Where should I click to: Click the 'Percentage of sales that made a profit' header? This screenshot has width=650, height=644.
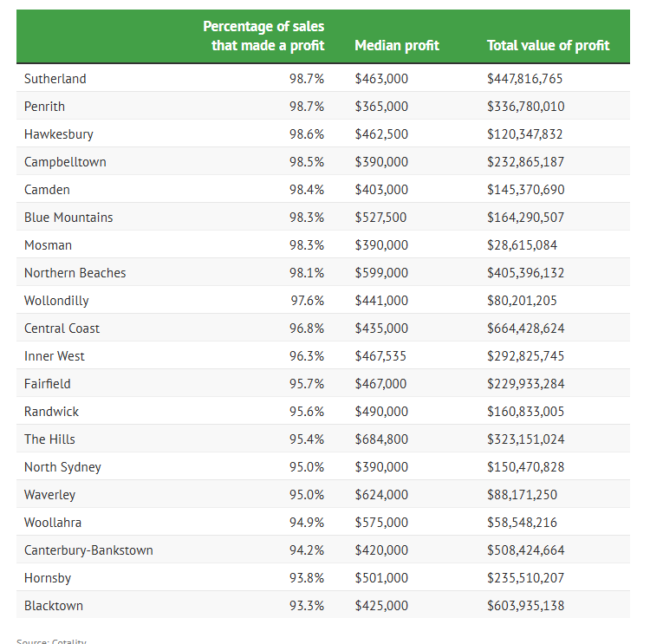pos(263,36)
